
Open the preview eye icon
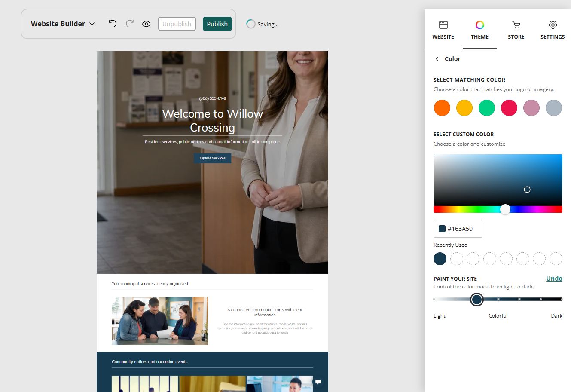coord(147,24)
